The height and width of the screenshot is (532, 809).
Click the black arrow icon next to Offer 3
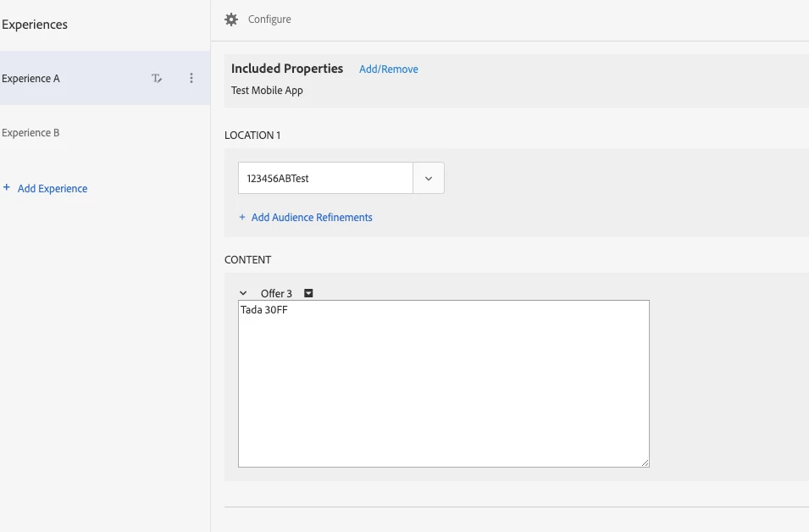click(x=308, y=293)
